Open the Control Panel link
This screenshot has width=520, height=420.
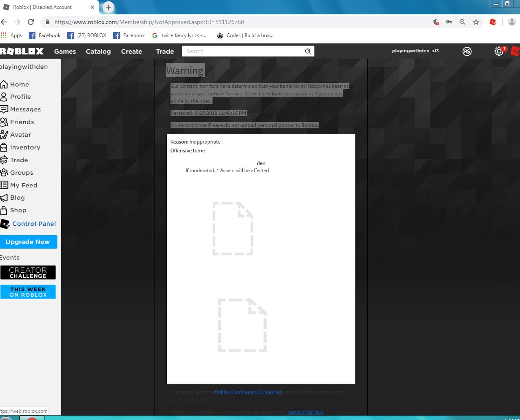click(29, 224)
